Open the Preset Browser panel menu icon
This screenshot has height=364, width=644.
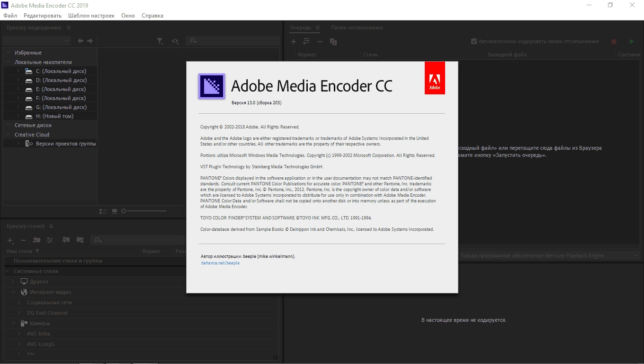[51, 227]
